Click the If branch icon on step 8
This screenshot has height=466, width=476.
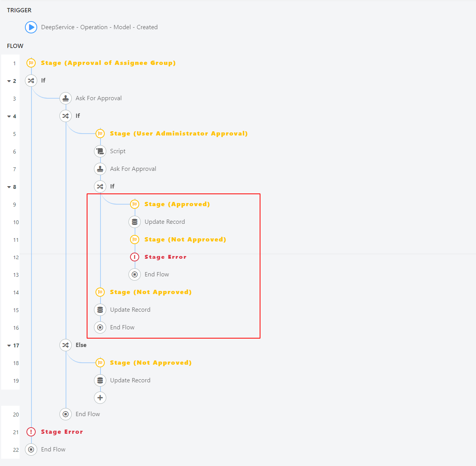coord(100,187)
